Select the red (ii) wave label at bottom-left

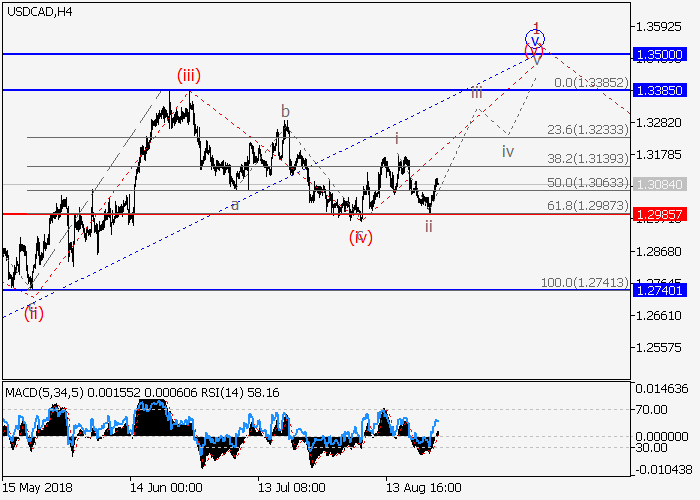[33, 313]
